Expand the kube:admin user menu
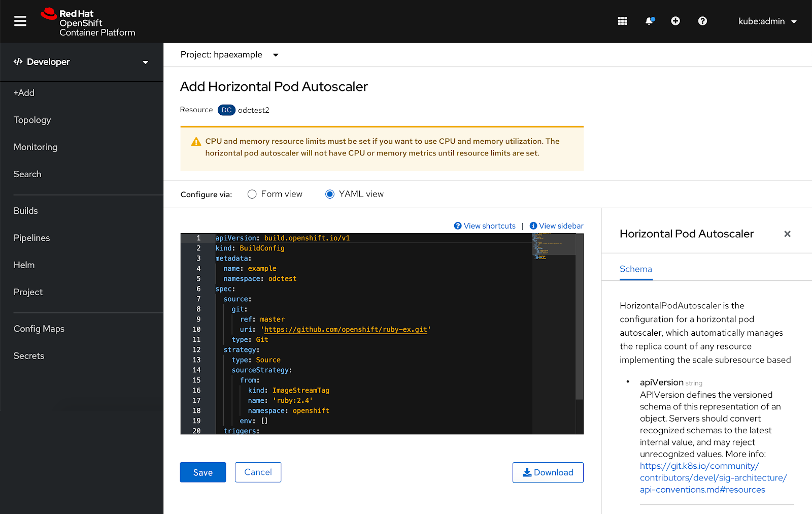Image resolution: width=812 pixels, height=514 pixels. [767, 21]
